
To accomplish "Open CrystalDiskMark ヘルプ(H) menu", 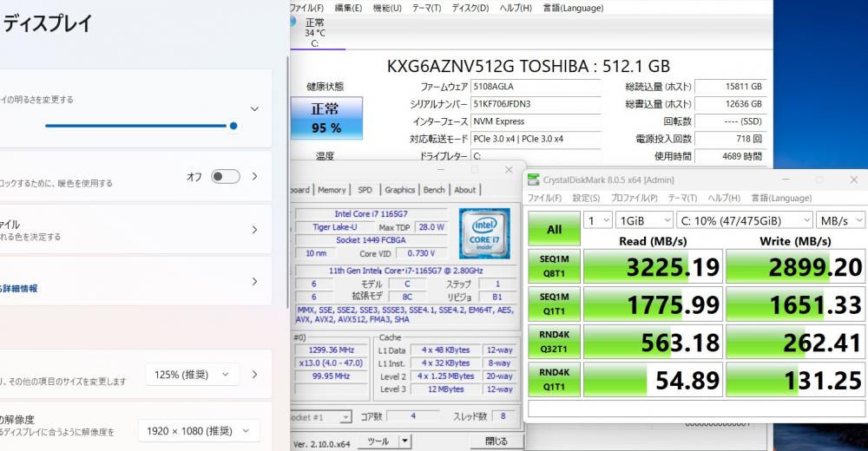I will point(724,198).
